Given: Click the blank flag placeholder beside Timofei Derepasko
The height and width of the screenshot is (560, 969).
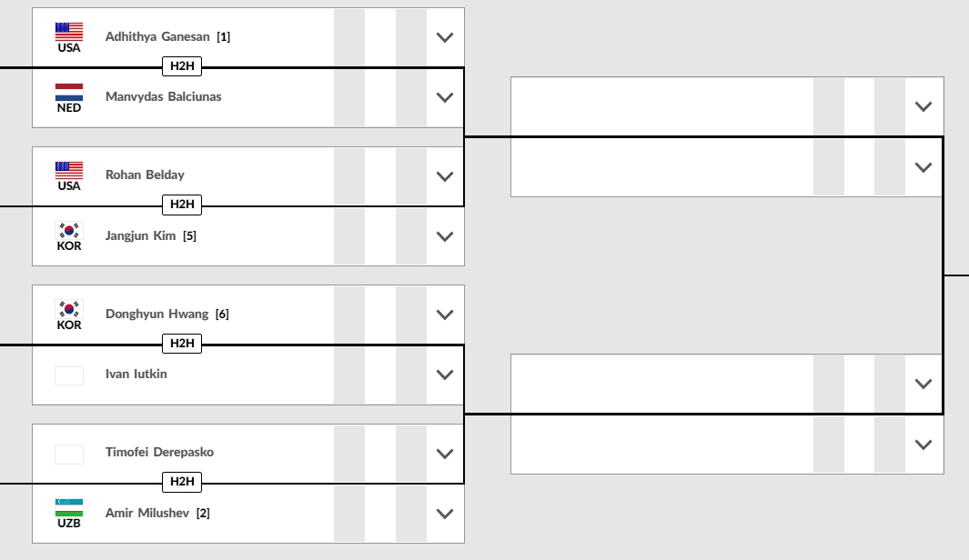Looking at the screenshot, I should 69,454.
